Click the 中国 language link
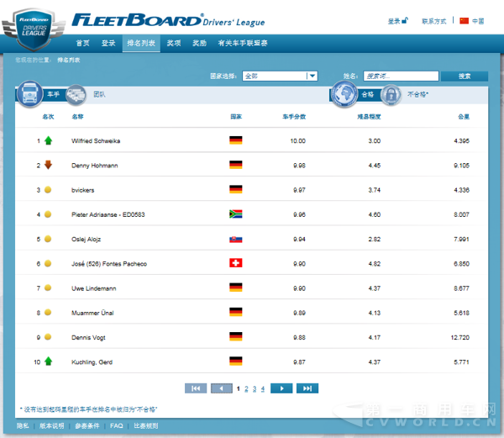 pyautogui.click(x=478, y=21)
